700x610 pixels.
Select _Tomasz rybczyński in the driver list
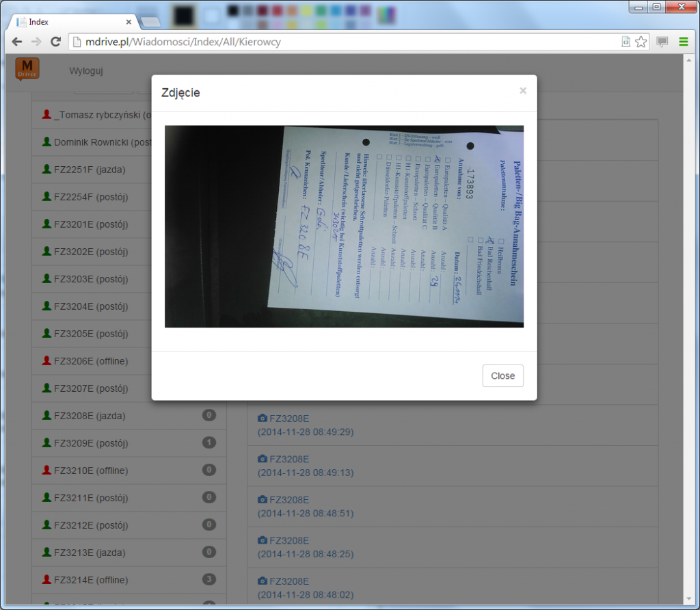click(92, 115)
